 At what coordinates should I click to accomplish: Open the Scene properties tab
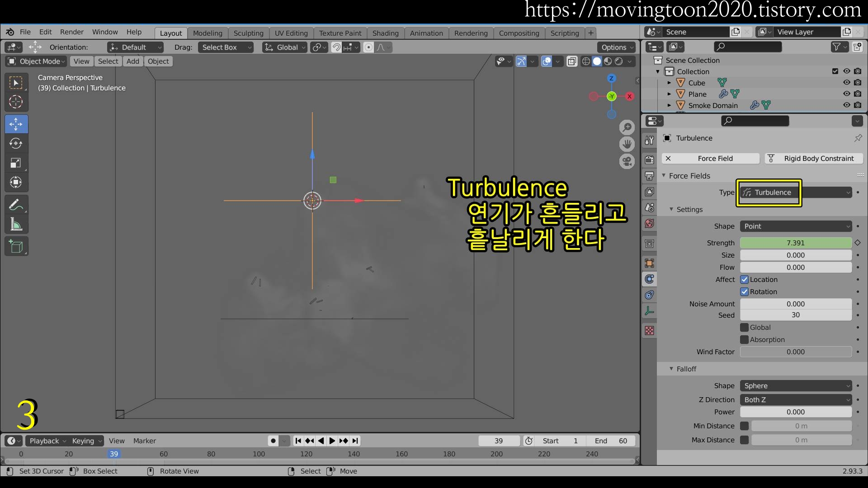pos(650,207)
